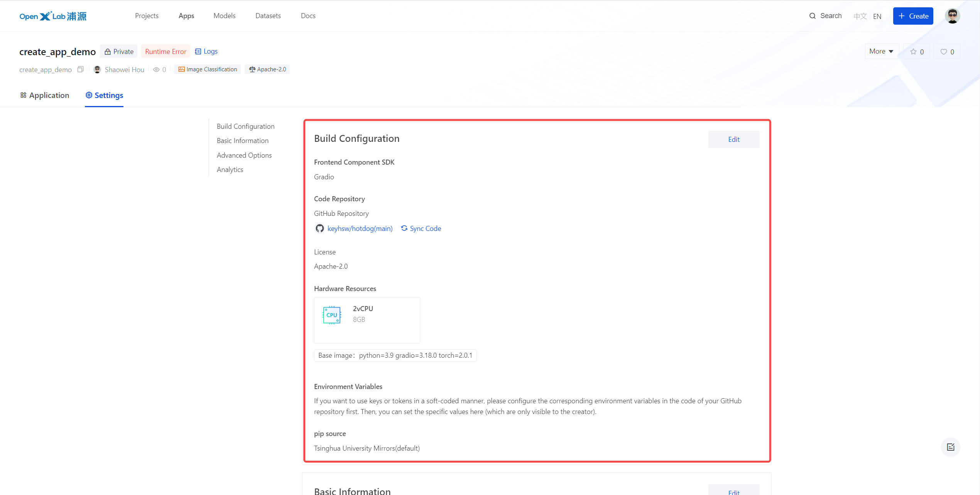The image size is (980, 495).
Task: Click the search magnifier icon
Action: pos(813,16)
